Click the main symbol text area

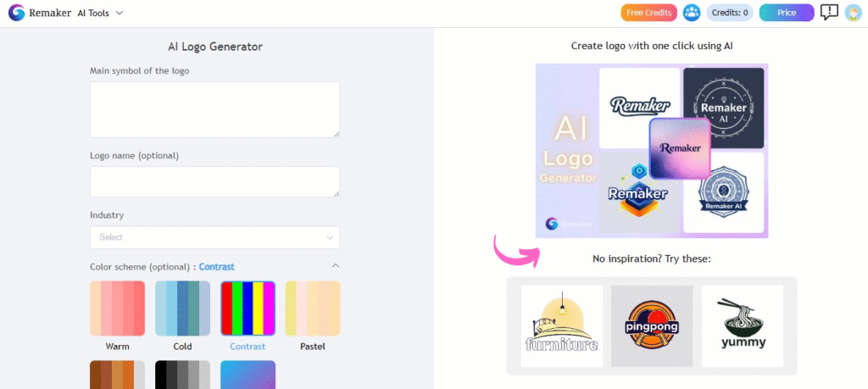[214, 109]
